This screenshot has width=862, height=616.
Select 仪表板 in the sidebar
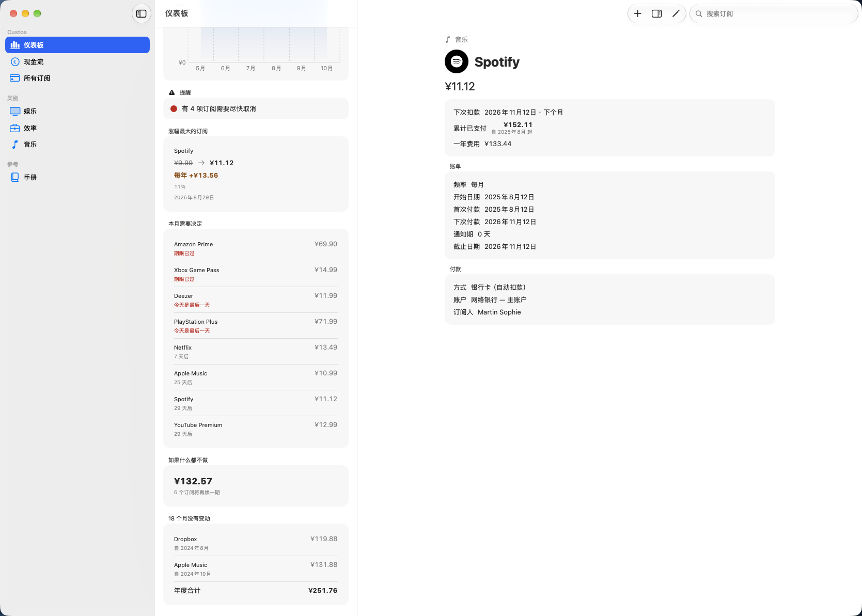(x=77, y=45)
